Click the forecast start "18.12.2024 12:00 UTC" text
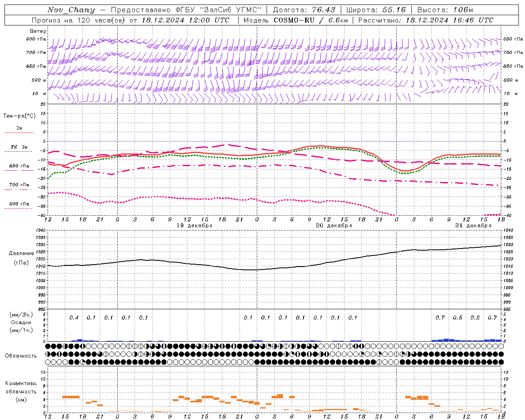This screenshot has height=420, width=525. click(x=185, y=20)
